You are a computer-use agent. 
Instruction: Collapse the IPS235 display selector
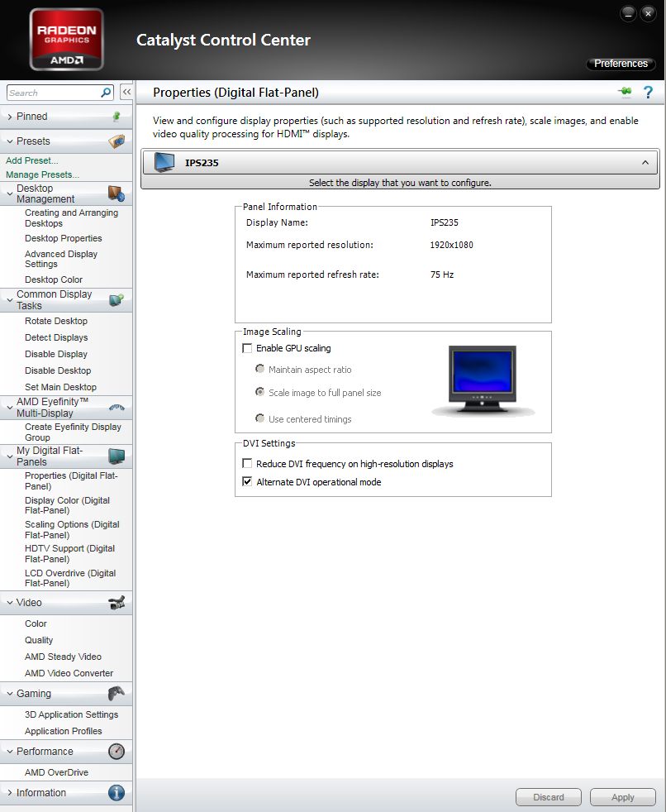click(645, 163)
